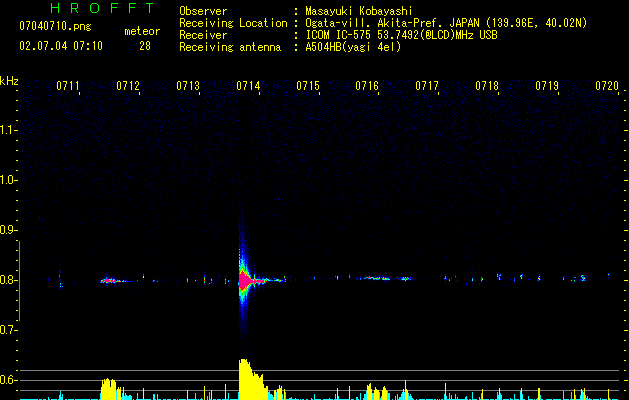The height and width of the screenshot is (400, 629).
Task: Select antenna text A504HB(yagi 4el)
Action: tap(353, 47)
